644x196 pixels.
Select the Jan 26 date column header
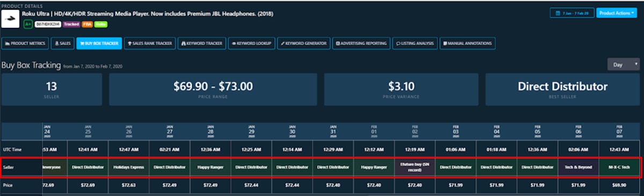(x=129, y=132)
